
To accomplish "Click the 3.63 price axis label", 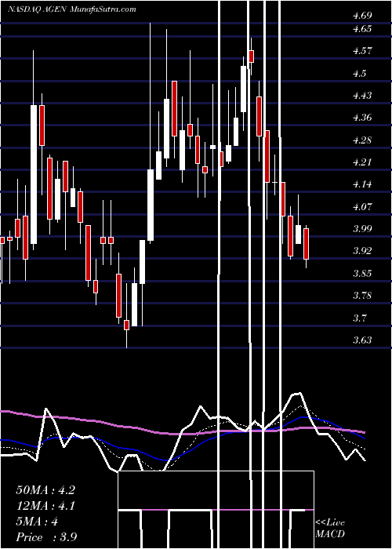I will (x=362, y=340).
